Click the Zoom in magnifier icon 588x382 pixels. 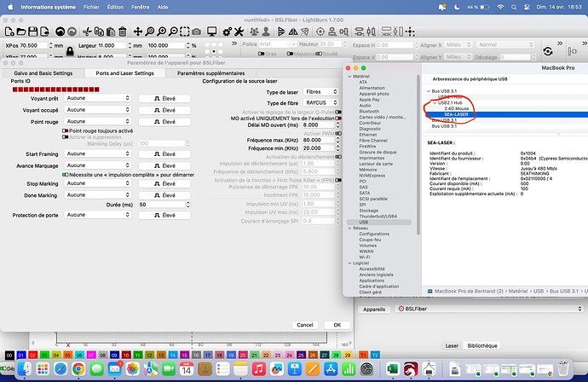click(x=161, y=32)
